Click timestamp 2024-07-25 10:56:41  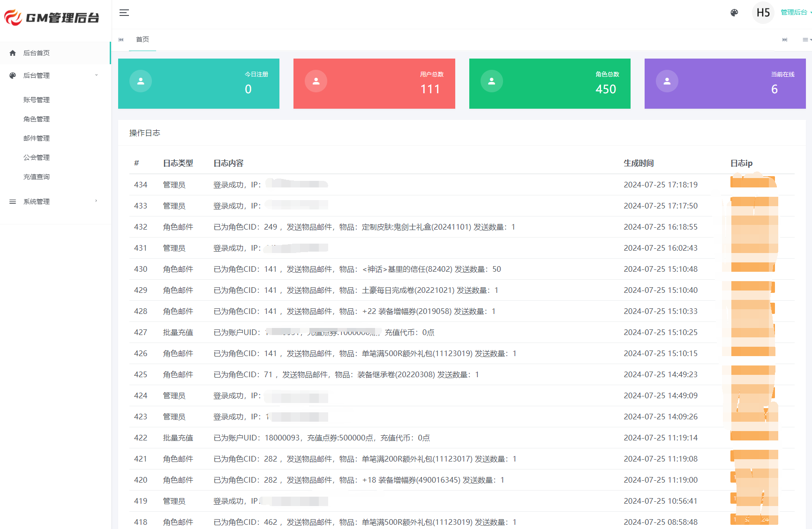point(661,501)
